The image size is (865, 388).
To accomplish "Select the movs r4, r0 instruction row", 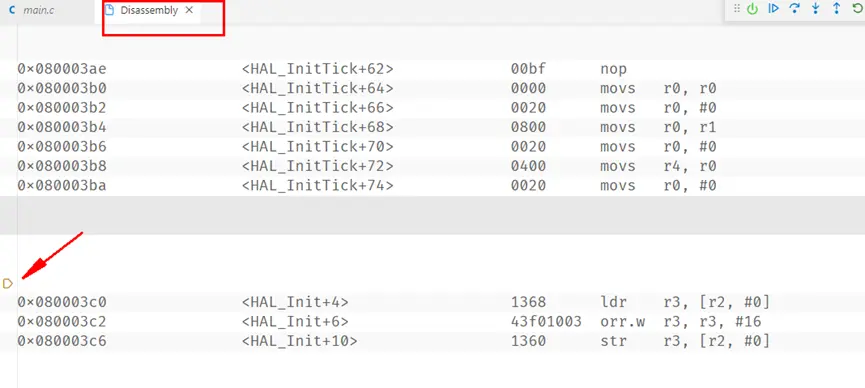I will pos(432,166).
